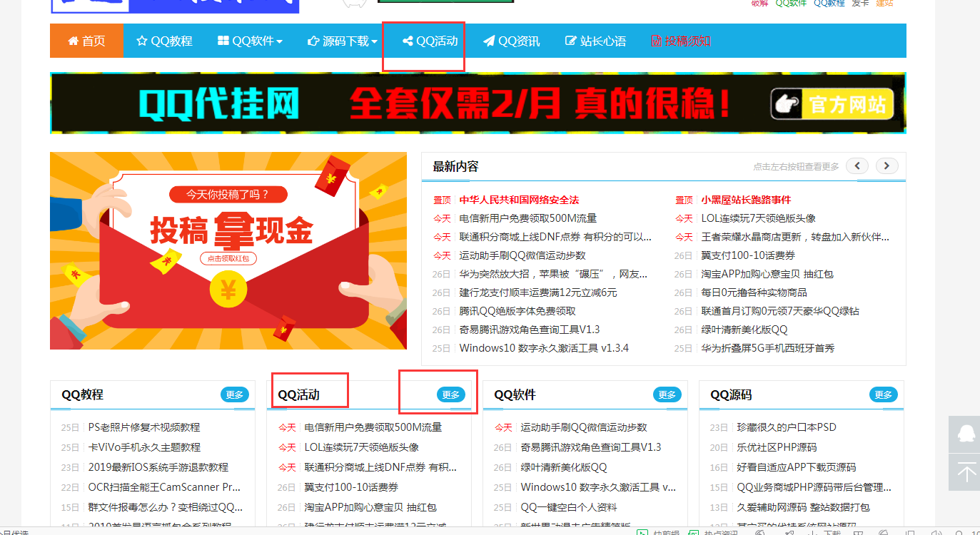
Task: Select 首页 in the navigation bar
Action: pos(86,41)
